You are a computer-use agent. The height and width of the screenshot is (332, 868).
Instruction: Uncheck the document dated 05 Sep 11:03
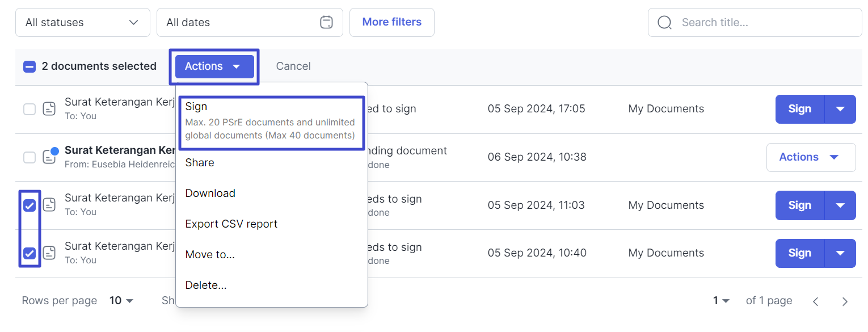pos(30,205)
